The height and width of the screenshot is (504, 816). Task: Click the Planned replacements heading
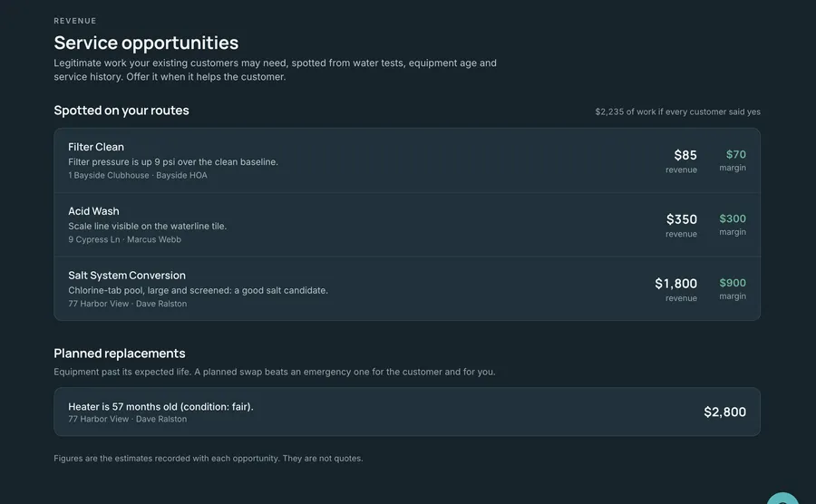coord(119,354)
